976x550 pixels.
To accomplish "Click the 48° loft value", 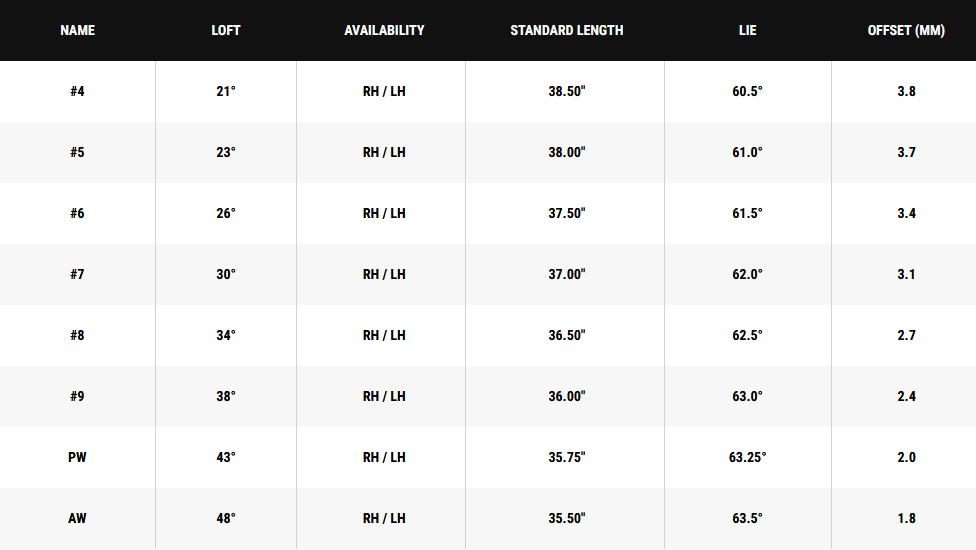I will point(226,519).
